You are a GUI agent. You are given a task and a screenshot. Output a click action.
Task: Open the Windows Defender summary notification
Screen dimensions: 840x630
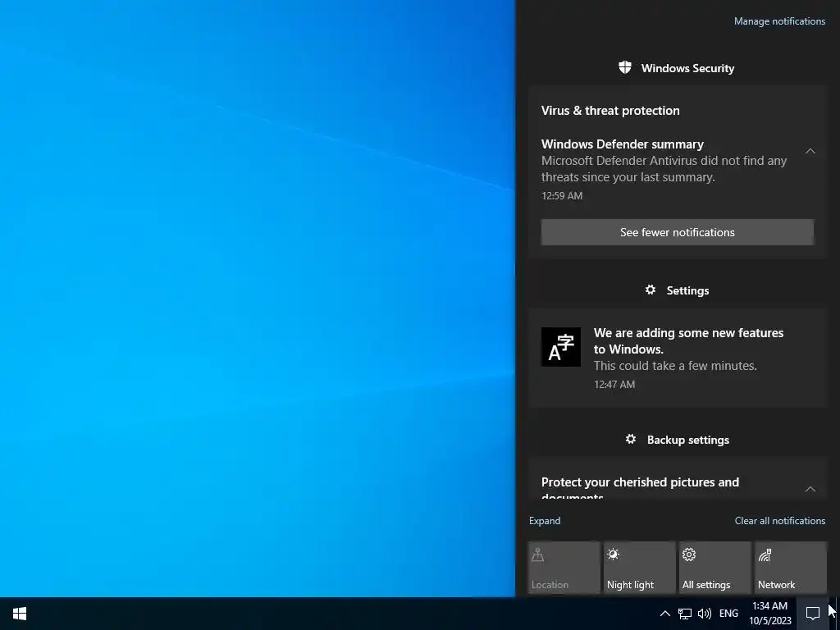(x=677, y=170)
